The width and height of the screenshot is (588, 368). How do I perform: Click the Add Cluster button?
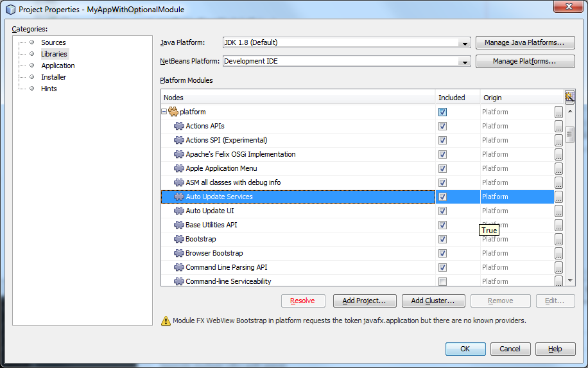(x=433, y=301)
